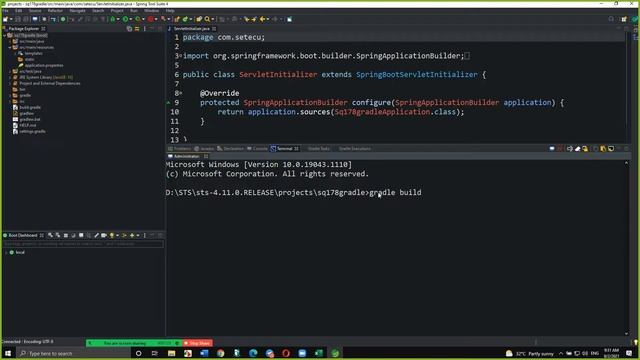Expand the JRE System Library node

click(x=10, y=77)
